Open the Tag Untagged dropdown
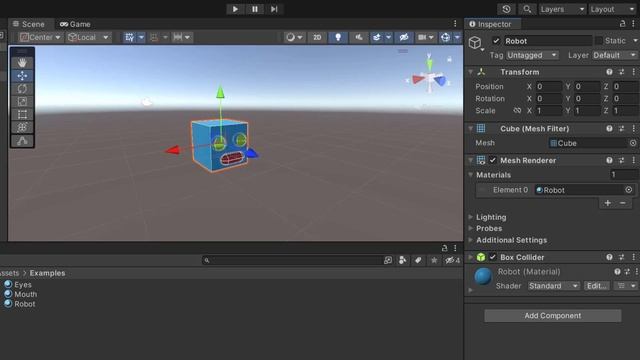The width and height of the screenshot is (640, 360). click(532, 55)
